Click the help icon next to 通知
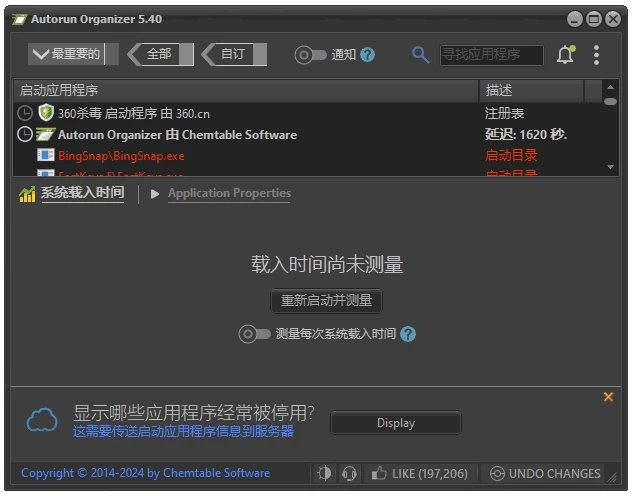Screen dimensions: 632x496 367,55
